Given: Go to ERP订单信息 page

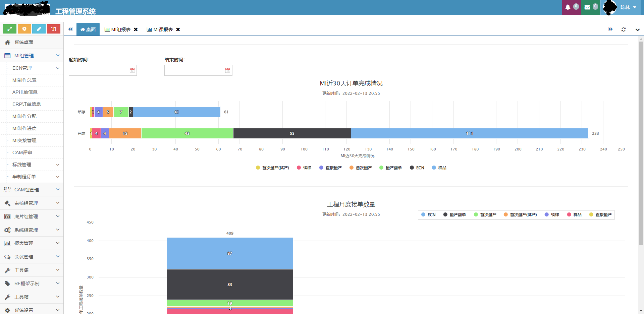Looking at the screenshot, I should point(26,104).
